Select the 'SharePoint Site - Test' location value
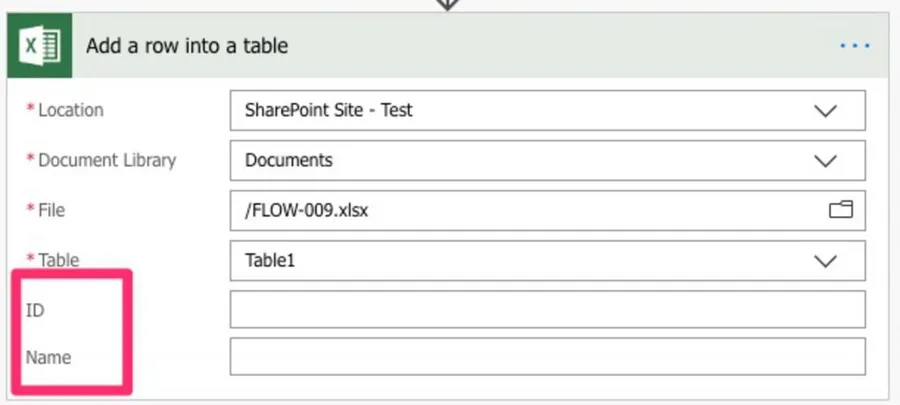This screenshot has width=900, height=405. pos(329,110)
